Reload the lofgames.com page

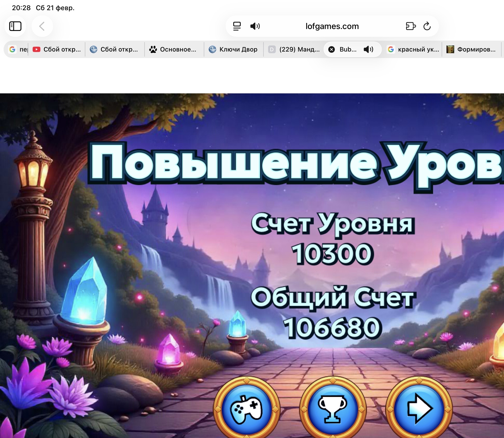point(427,26)
